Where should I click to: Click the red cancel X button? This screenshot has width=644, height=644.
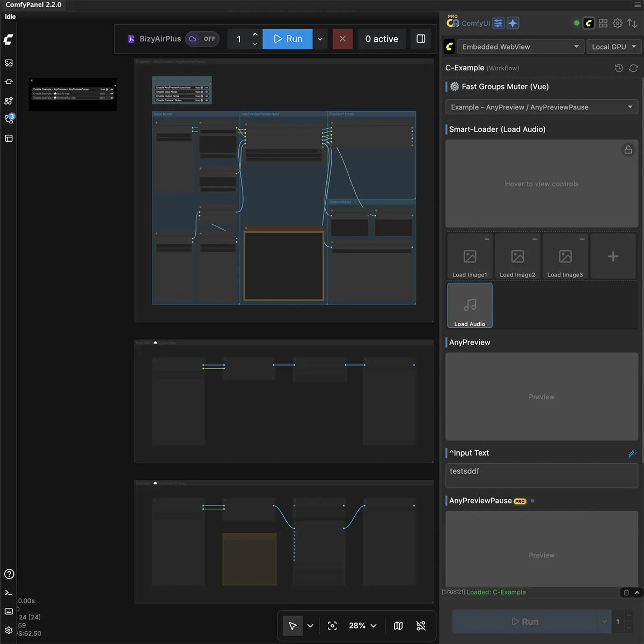[x=342, y=39]
